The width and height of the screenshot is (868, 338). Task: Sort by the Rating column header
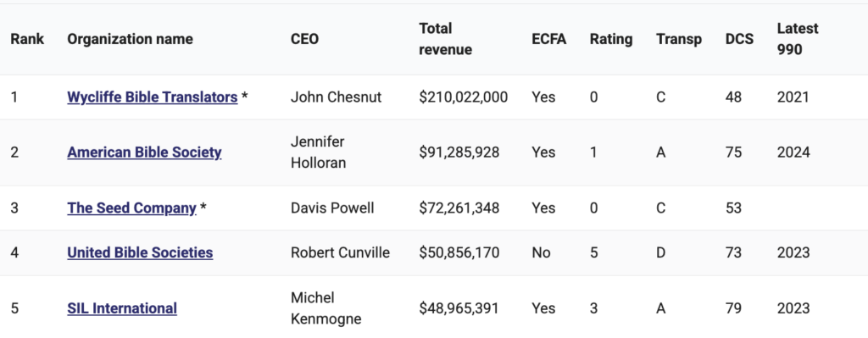[x=611, y=39]
